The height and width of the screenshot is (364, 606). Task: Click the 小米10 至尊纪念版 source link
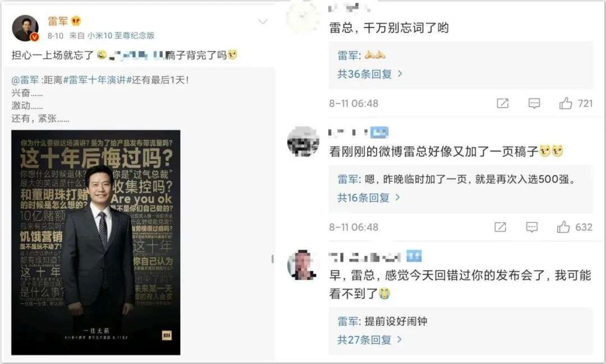point(121,35)
